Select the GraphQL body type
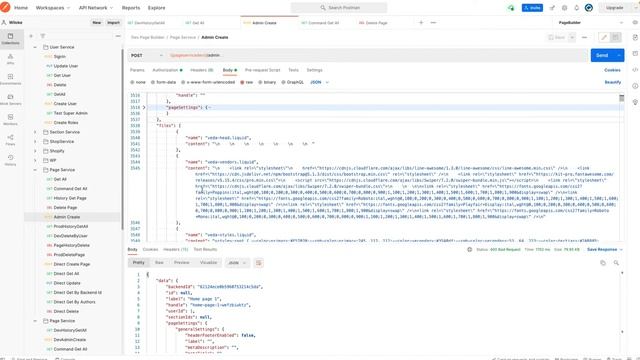 pos(292,82)
